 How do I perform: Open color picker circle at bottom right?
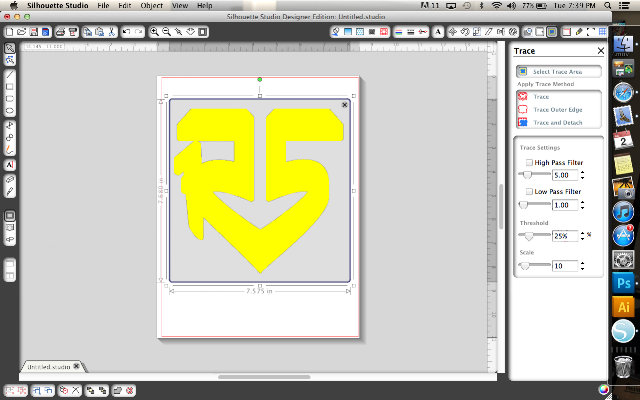click(603, 389)
